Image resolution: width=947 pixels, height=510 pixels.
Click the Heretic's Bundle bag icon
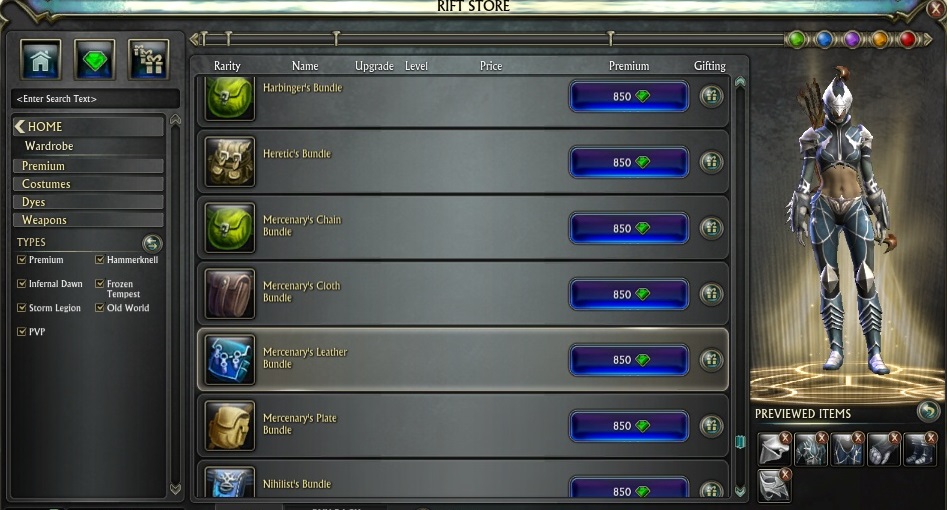(230, 162)
